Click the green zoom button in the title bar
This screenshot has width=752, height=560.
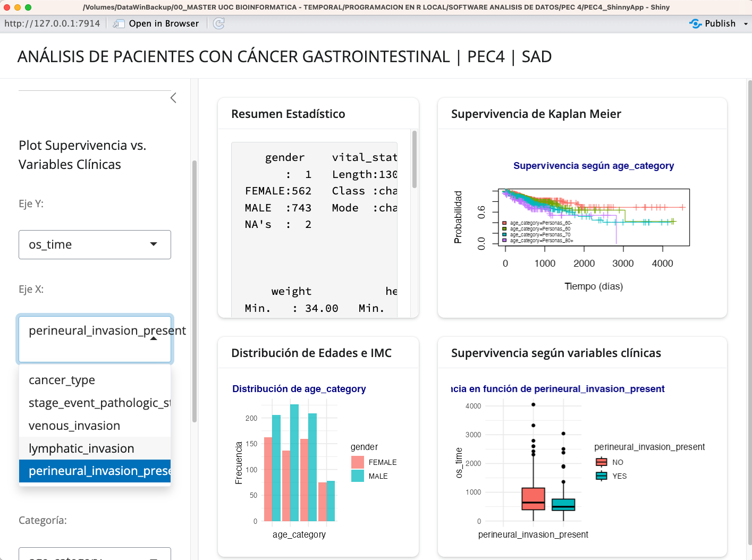pyautogui.click(x=29, y=7)
